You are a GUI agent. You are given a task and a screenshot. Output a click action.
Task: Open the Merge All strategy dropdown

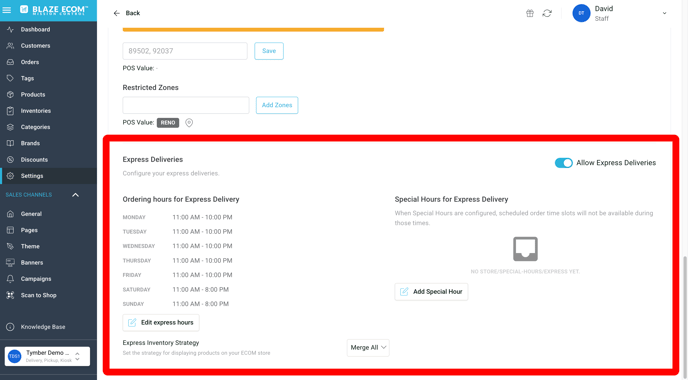tap(368, 348)
